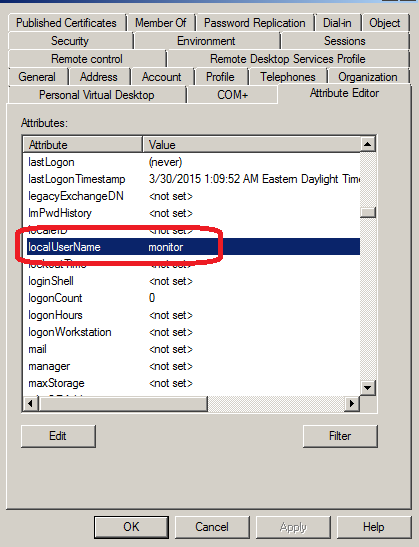Switch to the Security tab
The height and width of the screenshot is (547, 419).
[x=70, y=41]
